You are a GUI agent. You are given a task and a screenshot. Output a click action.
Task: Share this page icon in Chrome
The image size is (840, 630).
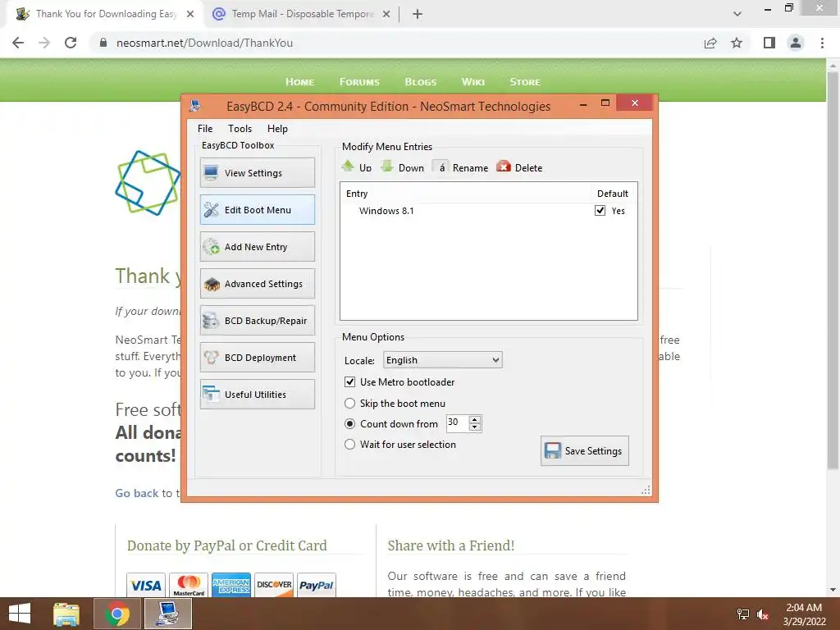[x=710, y=43]
